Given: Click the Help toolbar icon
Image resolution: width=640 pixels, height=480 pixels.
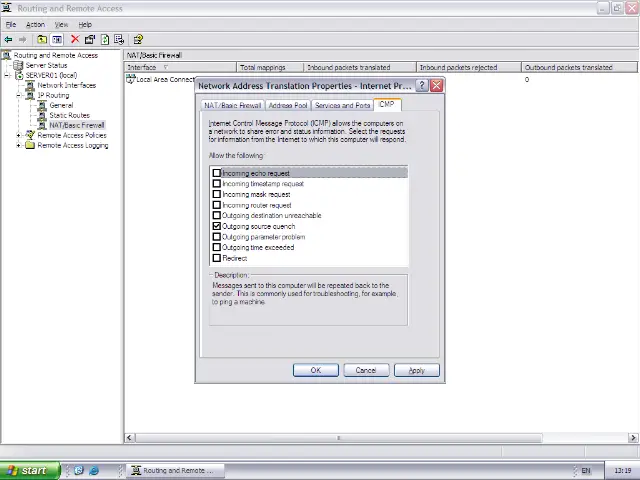Looking at the screenshot, I should point(138,40).
